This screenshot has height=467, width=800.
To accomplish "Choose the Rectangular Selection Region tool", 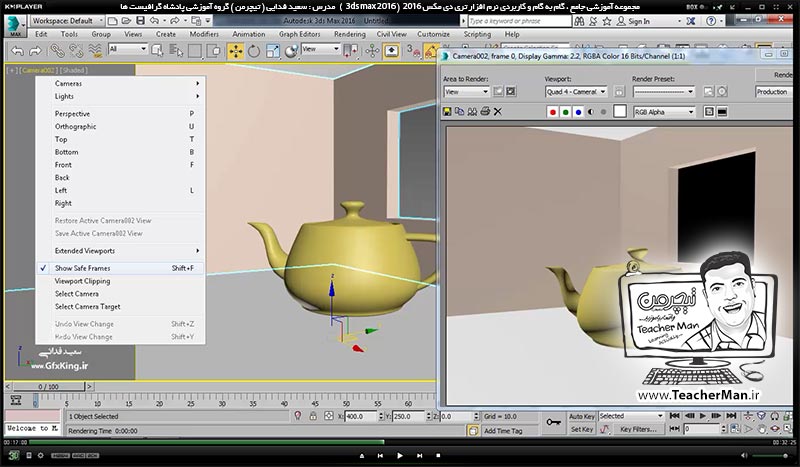I will [x=195, y=51].
